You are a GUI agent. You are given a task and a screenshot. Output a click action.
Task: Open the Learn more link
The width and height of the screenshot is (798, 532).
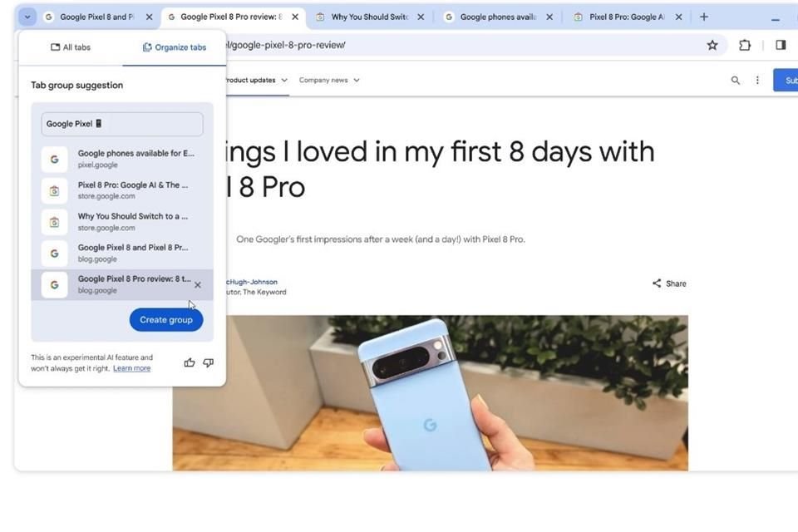click(x=132, y=368)
